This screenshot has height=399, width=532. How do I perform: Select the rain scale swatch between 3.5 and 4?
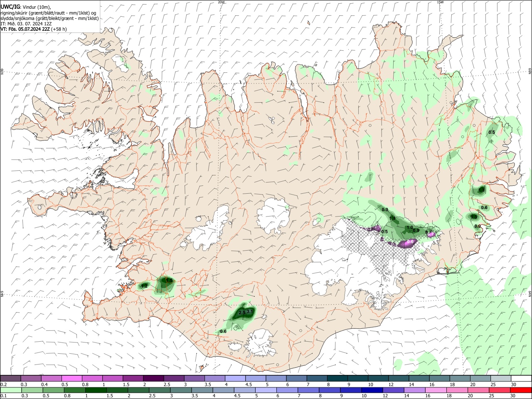coord(202,390)
